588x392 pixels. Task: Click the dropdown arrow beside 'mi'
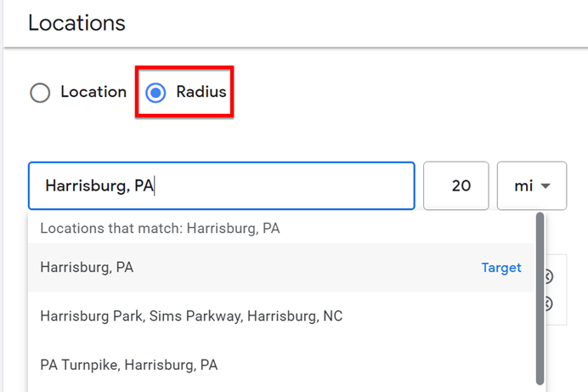[x=546, y=186]
